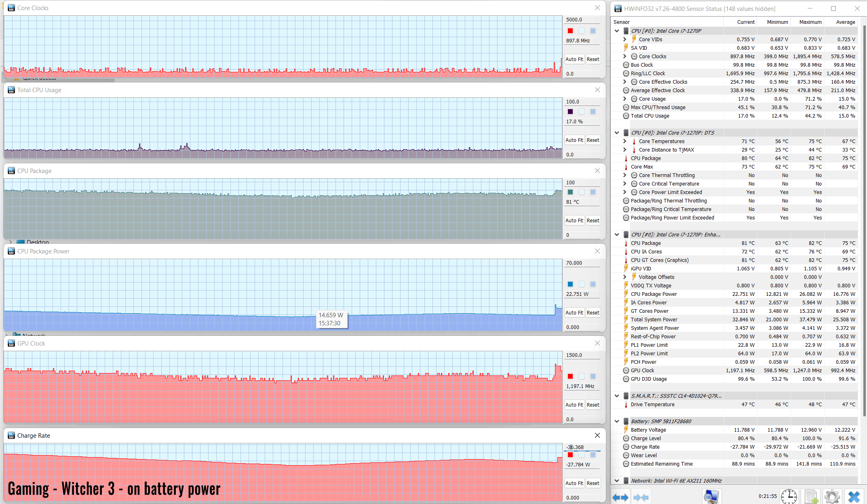Select the Ring/LLC Clock sensor row

tap(734, 73)
